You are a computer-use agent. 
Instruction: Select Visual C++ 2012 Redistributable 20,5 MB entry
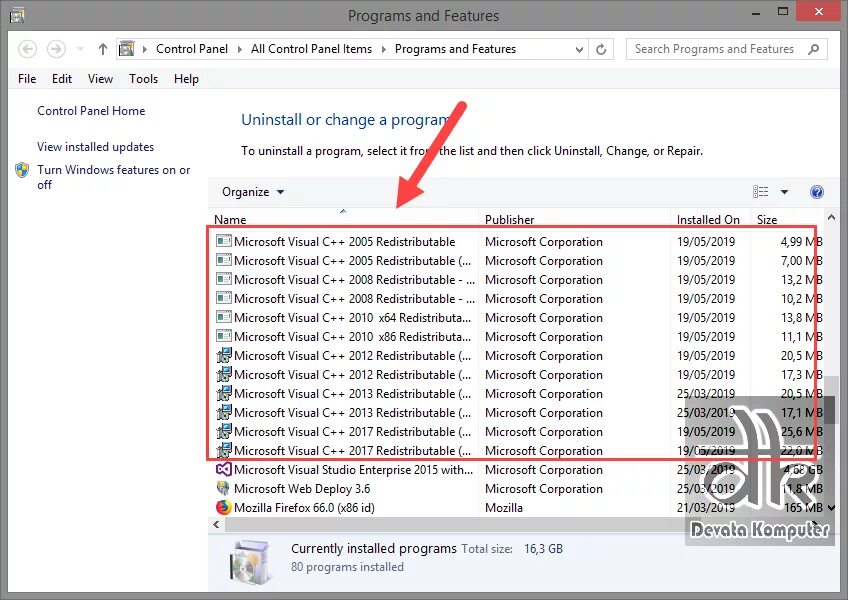[x=518, y=355]
